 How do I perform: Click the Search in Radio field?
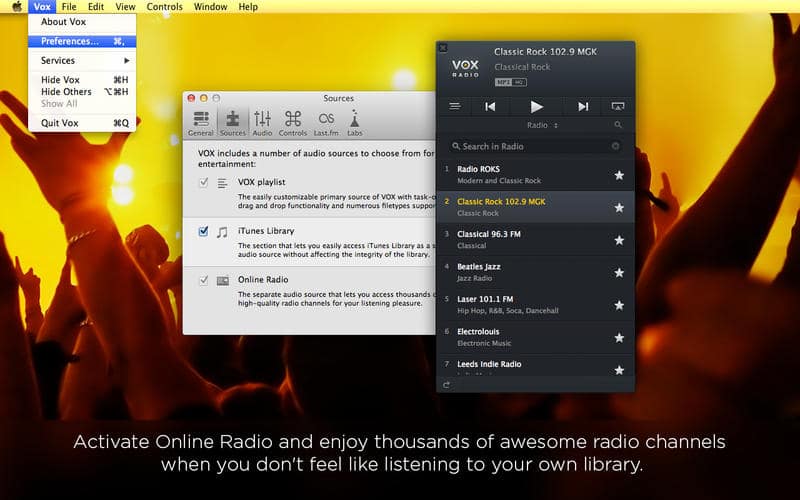pos(536,146)
